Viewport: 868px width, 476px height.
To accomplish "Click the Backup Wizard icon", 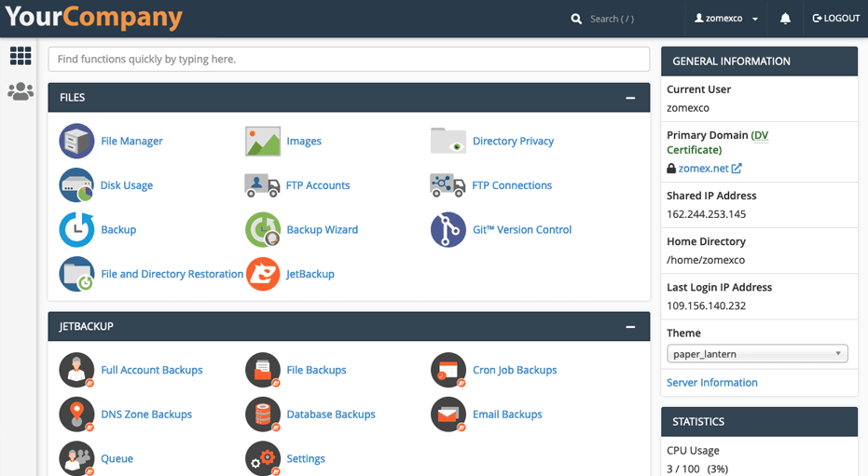I will (263, 230).
